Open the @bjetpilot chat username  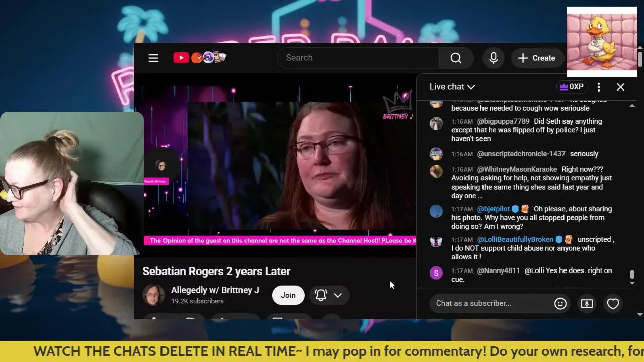[494, 209]
